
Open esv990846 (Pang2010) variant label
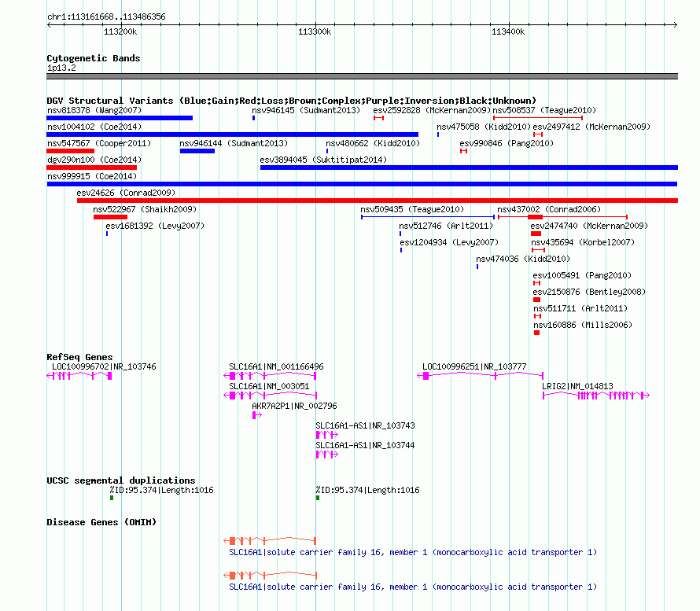point(507,143)
